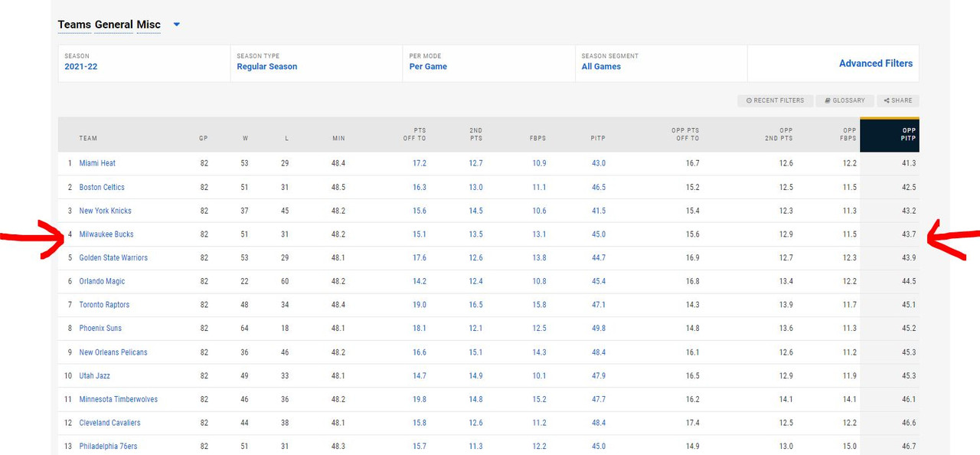Sort by PTS OFF TO column header
This screenshot has height=455, width=980.
coord(414,134)
